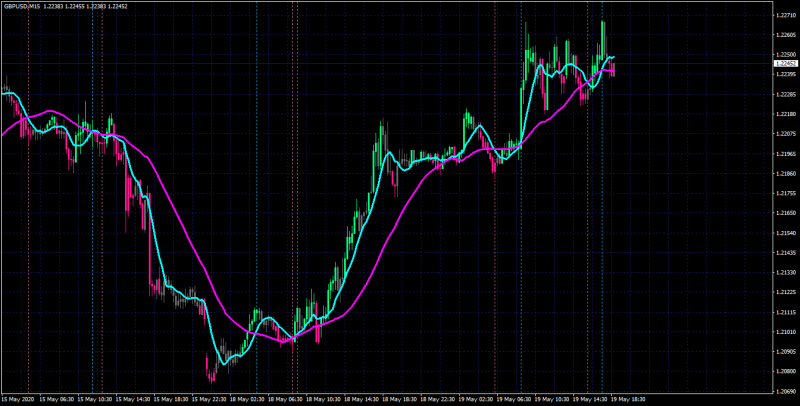
Task: Click the 15 May 2020 time label
Action: [x=16, y=398]
